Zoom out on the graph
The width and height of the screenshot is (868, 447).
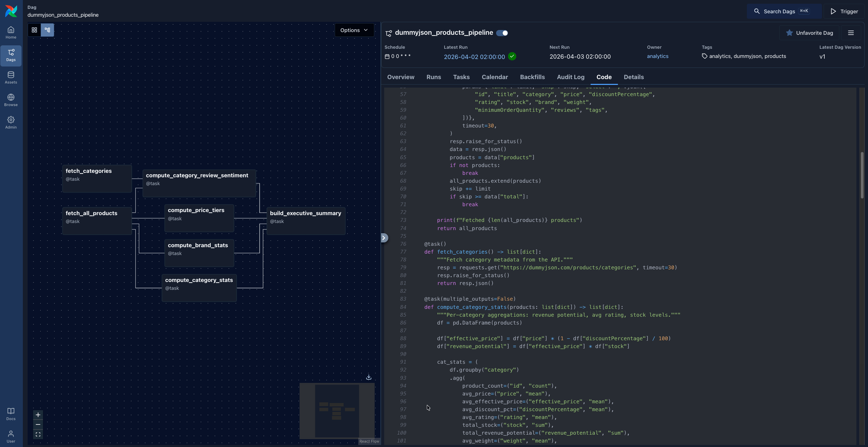[x=38, y=424]
